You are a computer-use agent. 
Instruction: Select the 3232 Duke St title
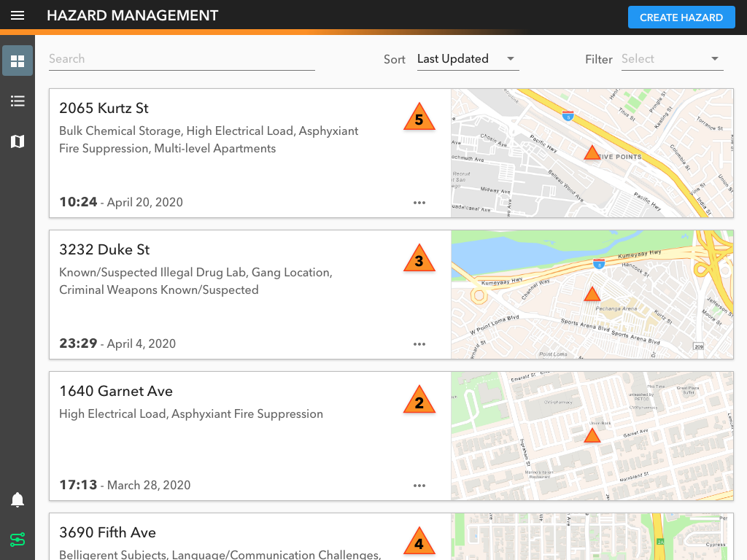coord(104,249)
